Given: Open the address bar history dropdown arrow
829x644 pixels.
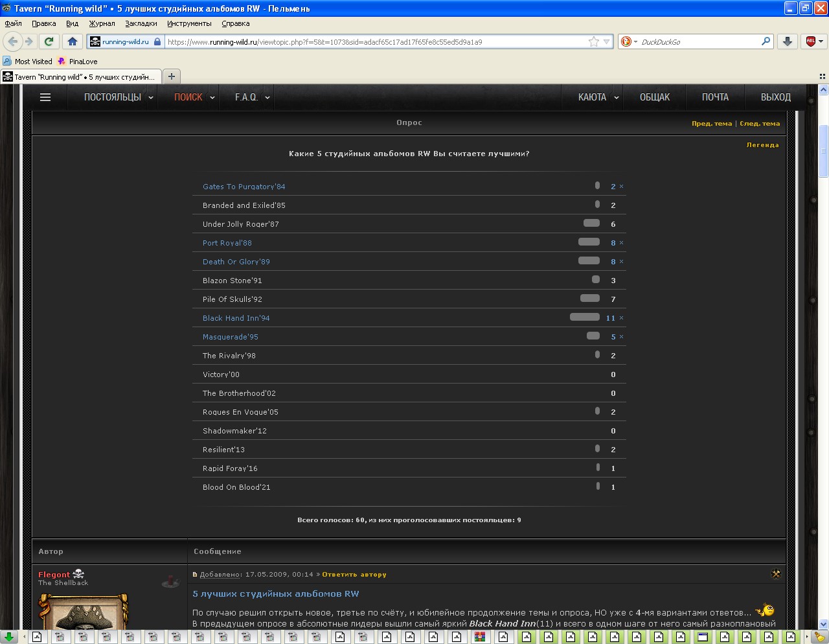Looking at the screenshot, I should click(607, 41).
